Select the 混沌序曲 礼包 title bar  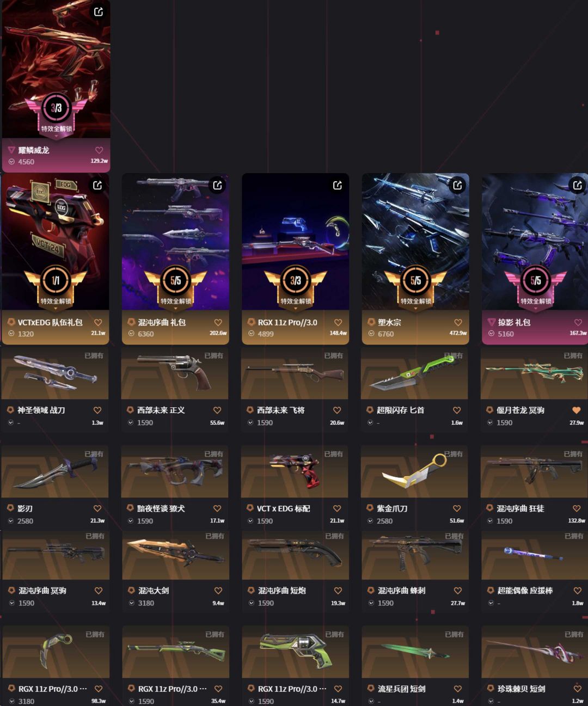(175, 328)
